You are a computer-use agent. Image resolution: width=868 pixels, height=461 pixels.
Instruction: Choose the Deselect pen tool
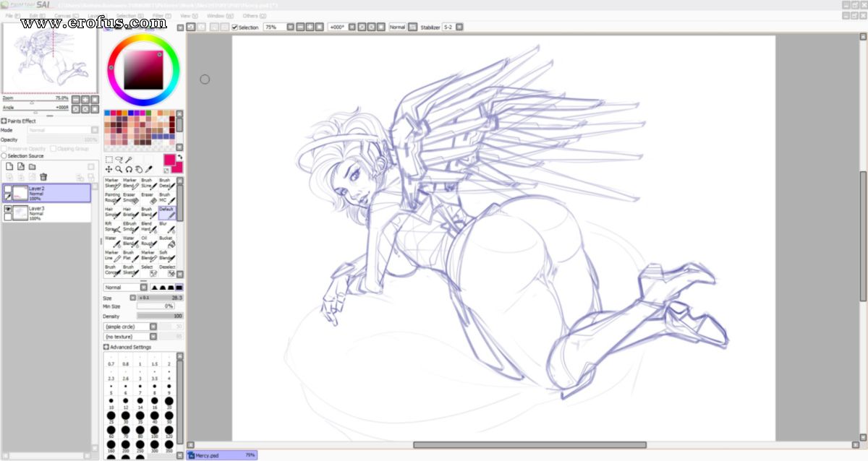166,270
